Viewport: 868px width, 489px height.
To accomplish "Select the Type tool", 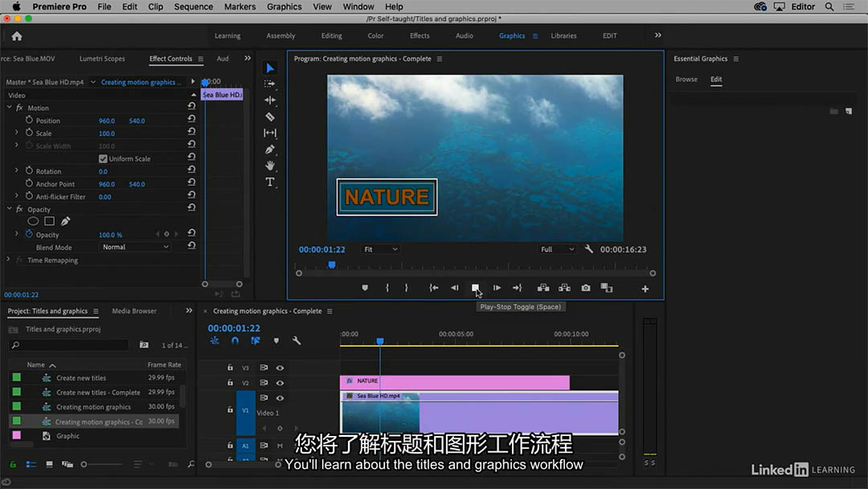I will [269, 183].
